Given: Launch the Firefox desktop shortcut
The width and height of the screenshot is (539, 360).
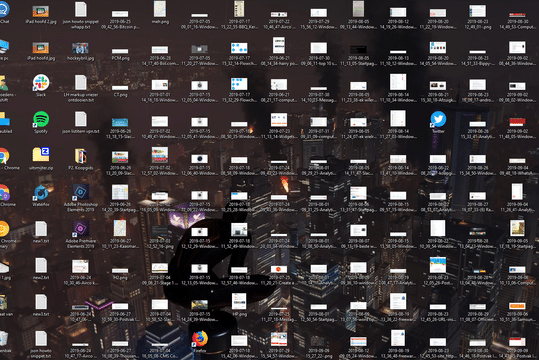Looking at the screenshot, I should pos(200,341).
